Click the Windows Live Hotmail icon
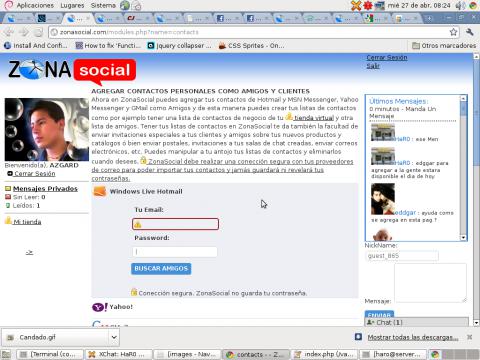 coord(100,191)
